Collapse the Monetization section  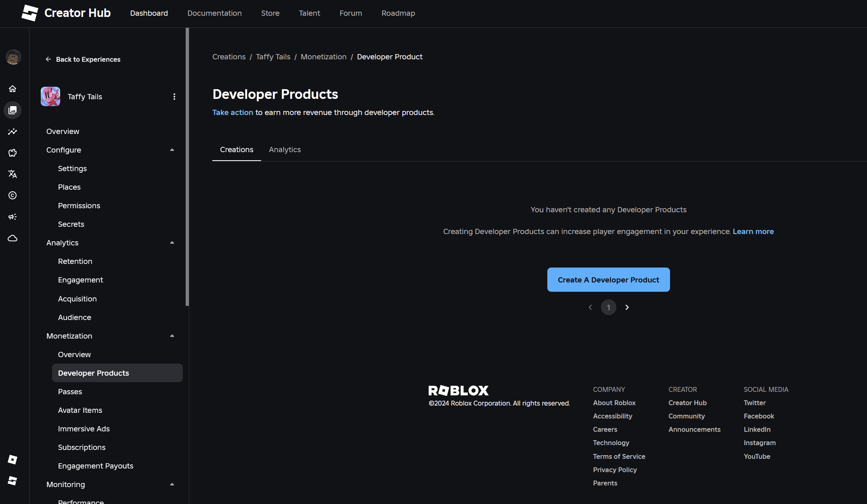click(172, 336)
